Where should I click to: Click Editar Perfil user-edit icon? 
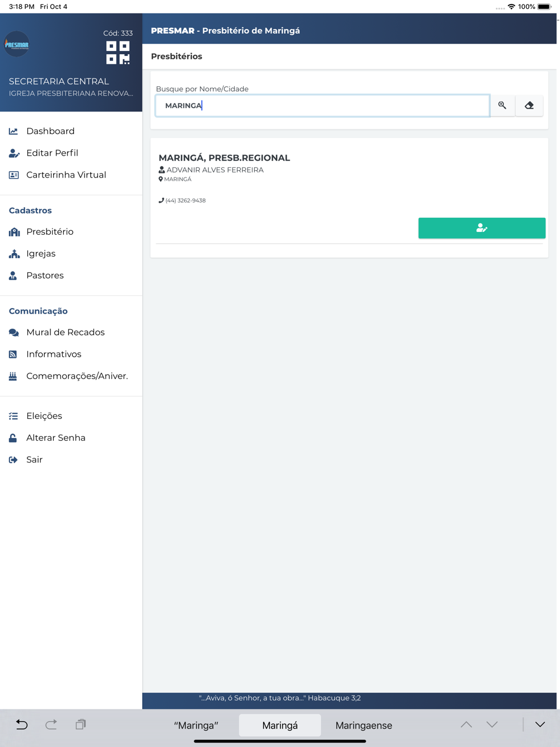14,153
